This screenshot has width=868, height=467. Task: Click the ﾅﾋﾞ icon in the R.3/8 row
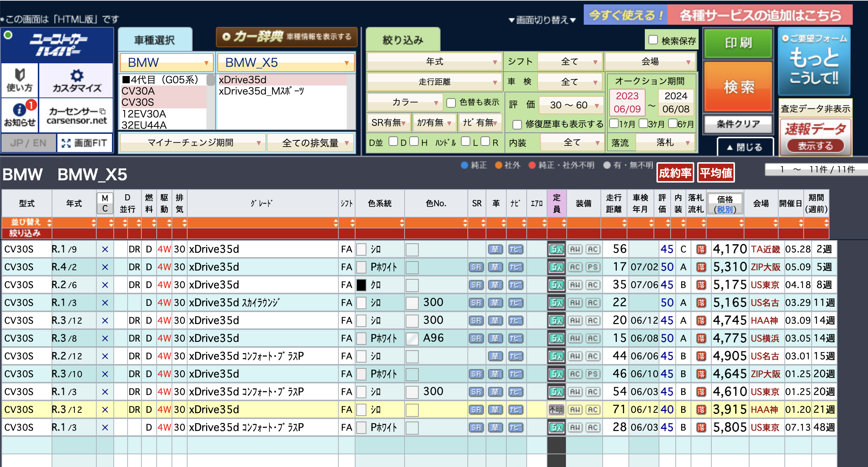[515, 338]
